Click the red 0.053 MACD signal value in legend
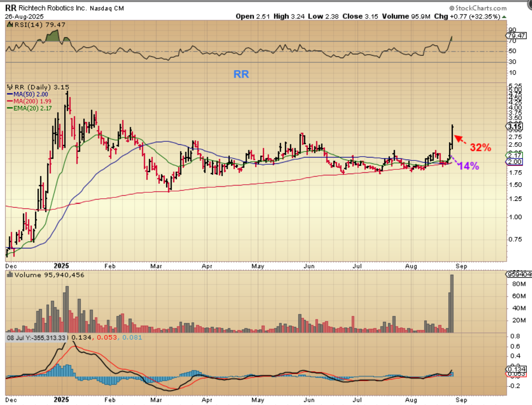This screenshot has height=405, width=532. (107, 337)
